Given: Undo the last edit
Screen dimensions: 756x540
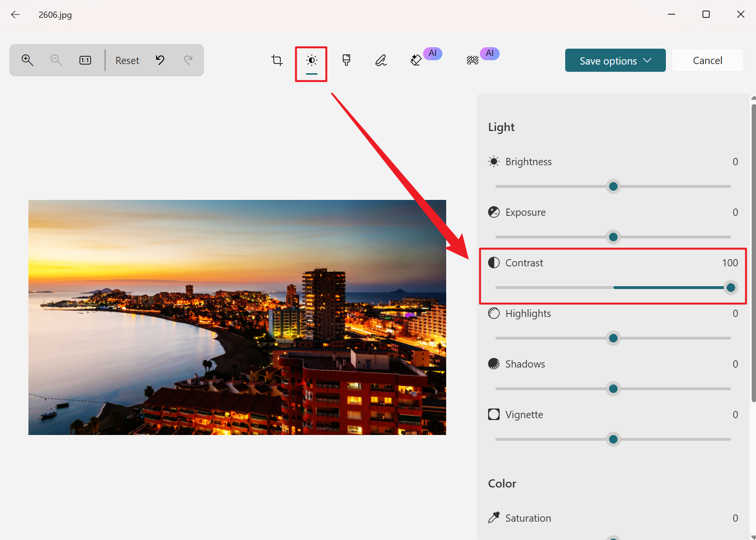Looking at the screenshot, I should [160, 60].
